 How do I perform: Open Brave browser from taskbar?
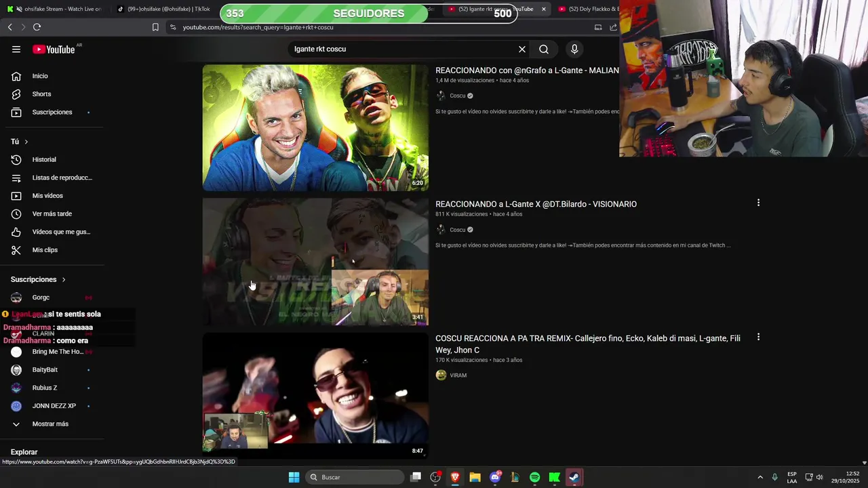coord(455,477)
